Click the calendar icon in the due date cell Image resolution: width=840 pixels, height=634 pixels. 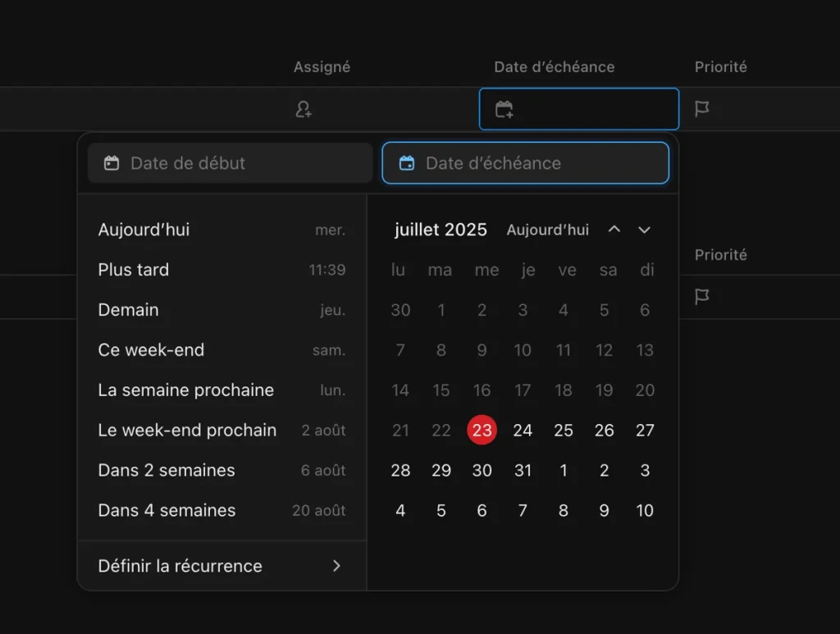click(504, 109)
